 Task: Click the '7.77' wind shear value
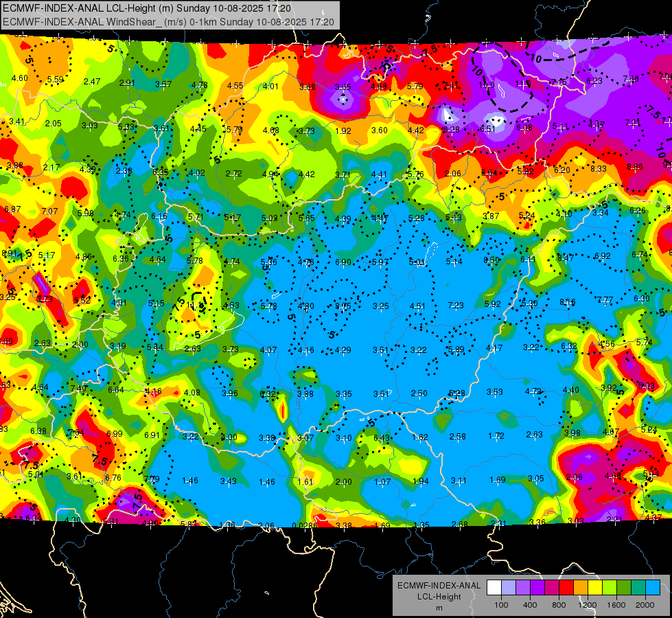tap(605, 300)
